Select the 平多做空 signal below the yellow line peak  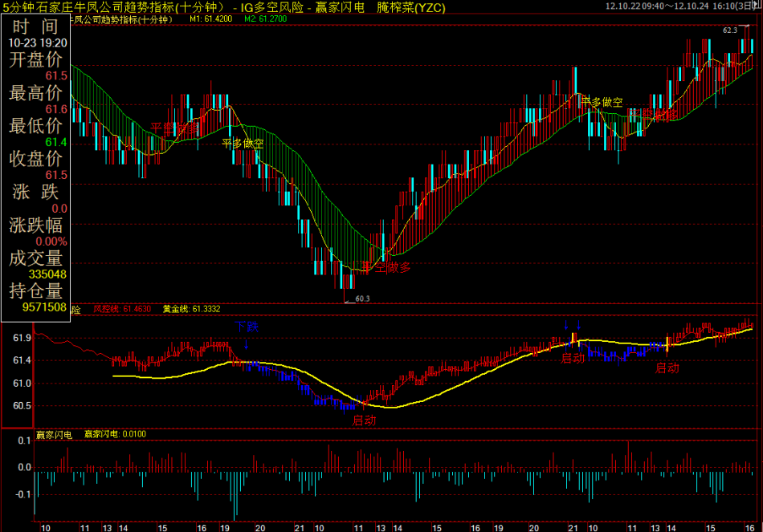(243, 144)
